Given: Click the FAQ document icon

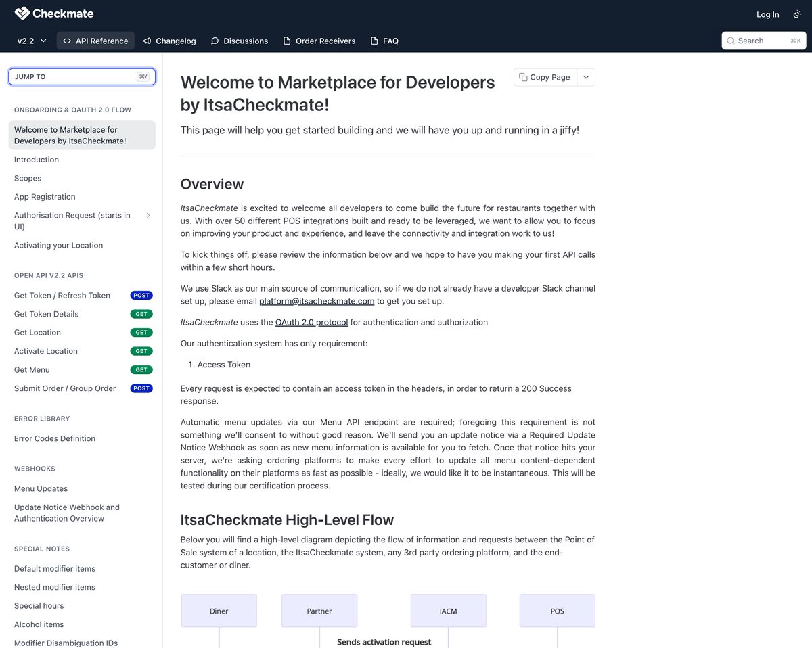Looking at the screenshot, I should pos(374,41).
